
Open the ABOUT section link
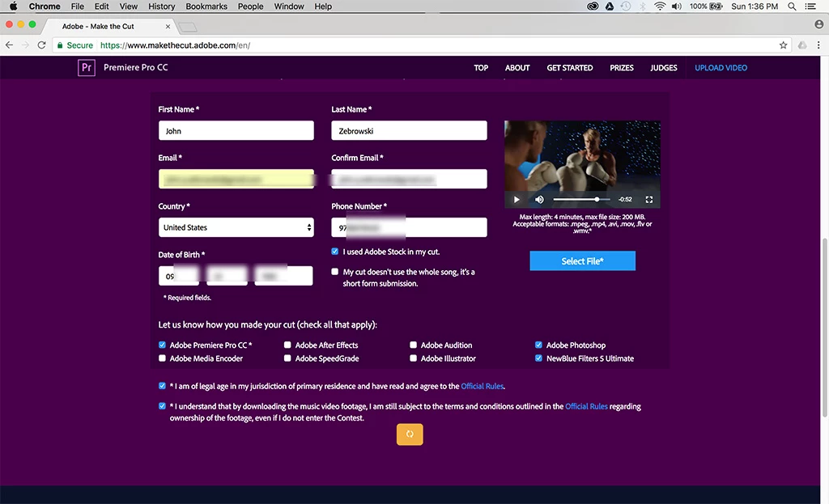tap(517, 68)
